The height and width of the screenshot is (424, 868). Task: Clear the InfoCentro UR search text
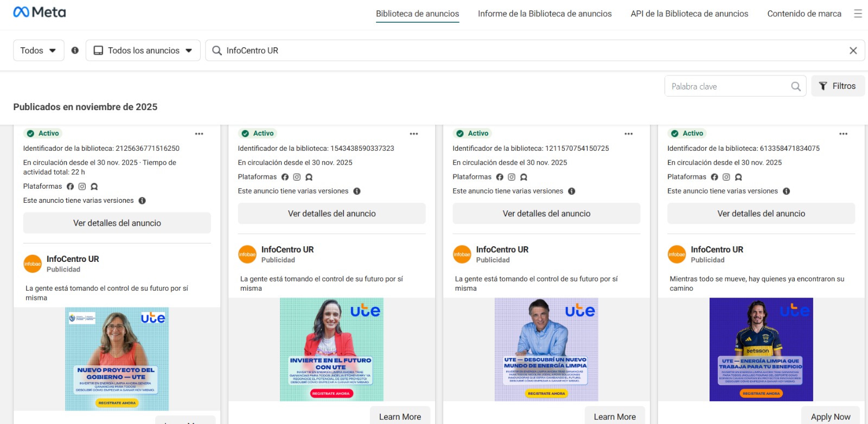[x=853, y=50]
